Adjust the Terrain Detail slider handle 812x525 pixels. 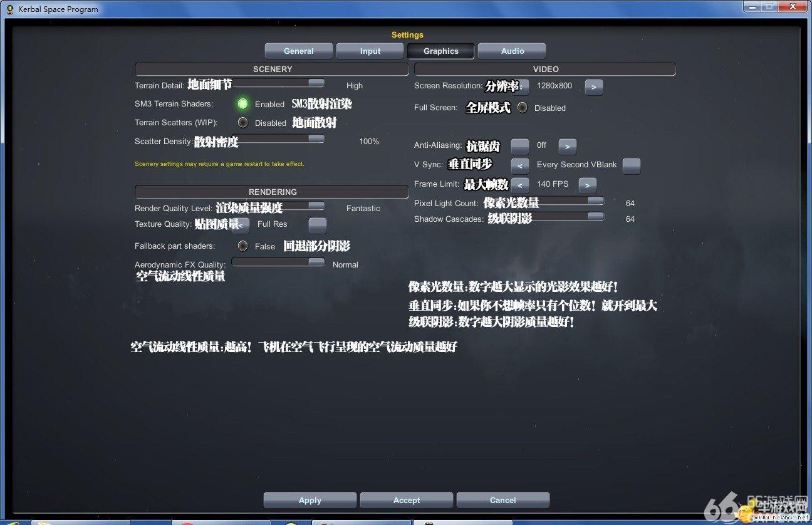tap(316, 83)
